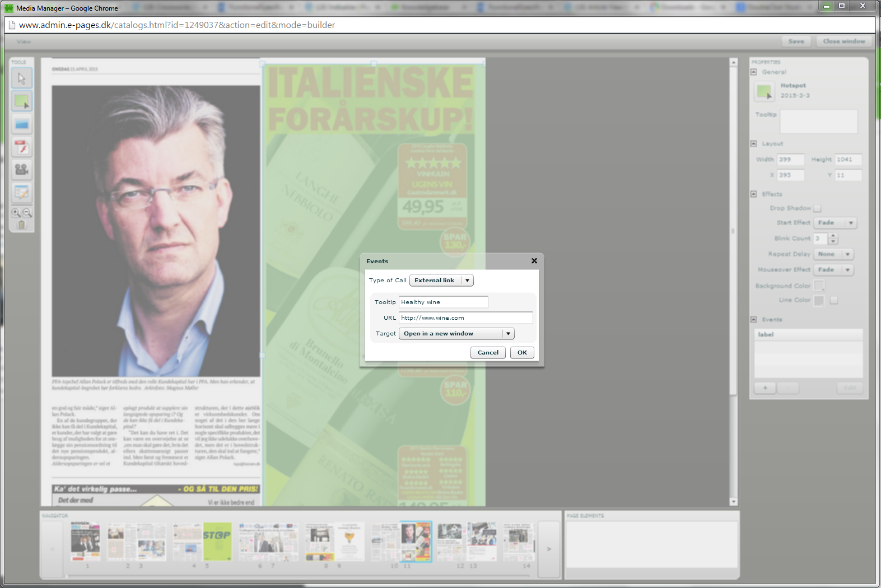Click the Close window button
Screen dimensions: 881x588
point(844,41)
